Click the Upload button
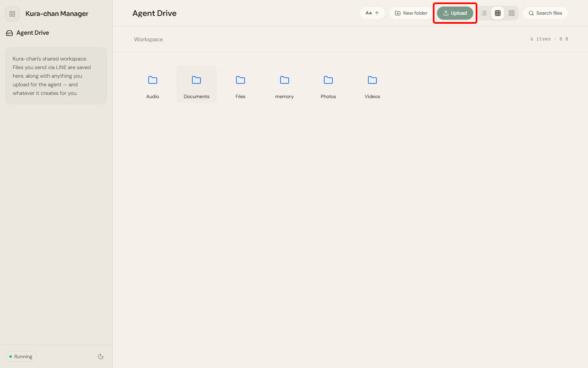Image resolution: width=588 pixels, height=368 pixels. 455,13
